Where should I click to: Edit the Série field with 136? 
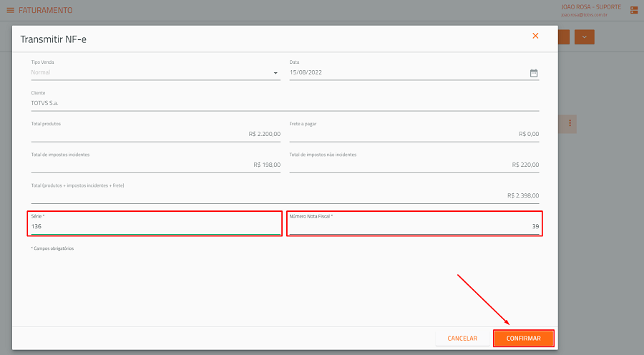click(156, 226)
